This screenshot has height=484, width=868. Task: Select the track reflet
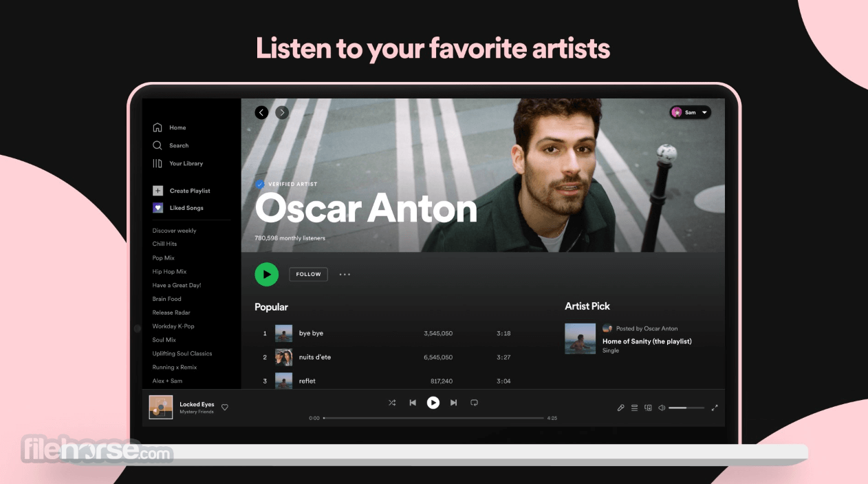click(x=307, y=381)
